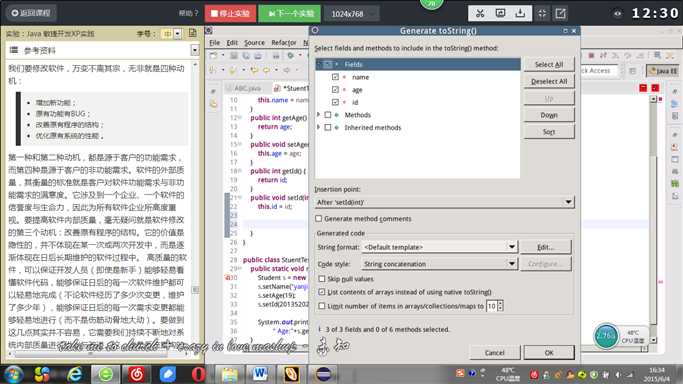Click the items limit number spinner
Screen dimensions: 683x384
(x=494, y=306)
